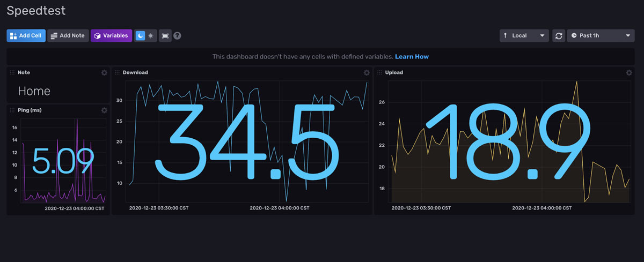
Task: Click the Speedtest dashboard title
Action: 36,10
